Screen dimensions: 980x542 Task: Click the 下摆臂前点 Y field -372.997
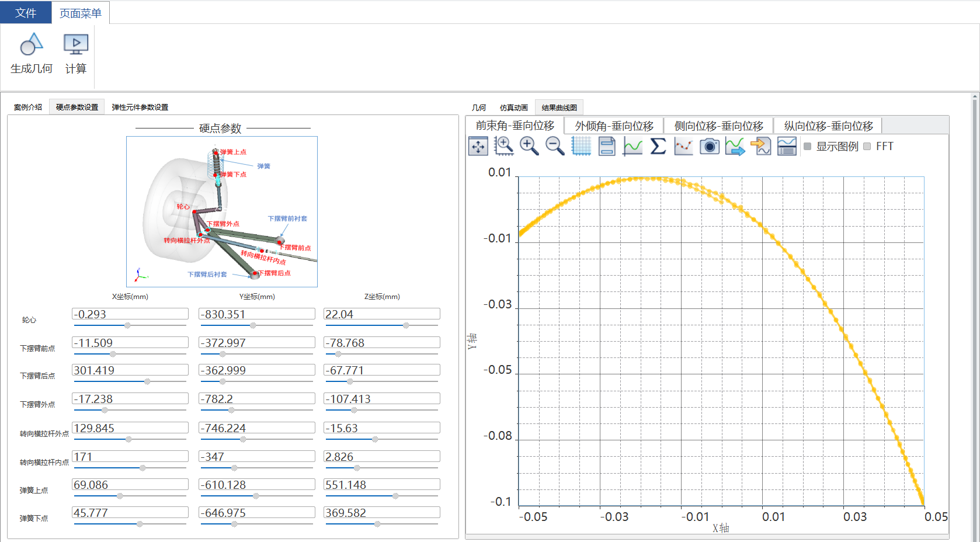point(257,343)
